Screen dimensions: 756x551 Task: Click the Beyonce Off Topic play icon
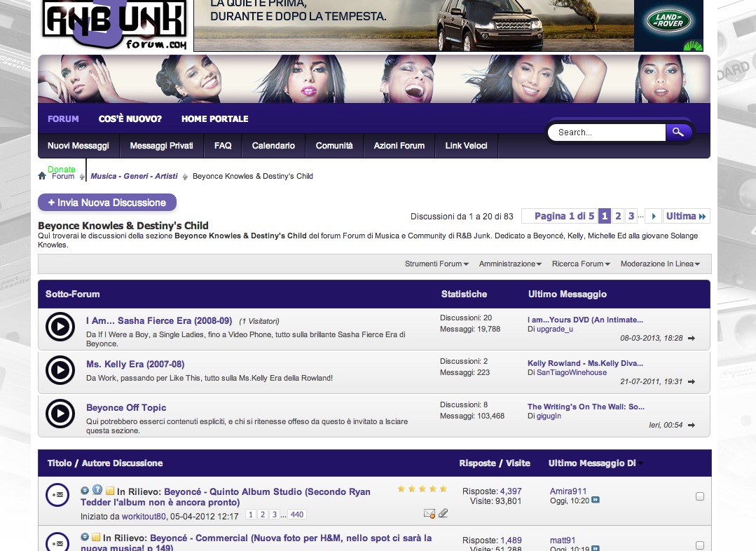(x=60, y=414)
